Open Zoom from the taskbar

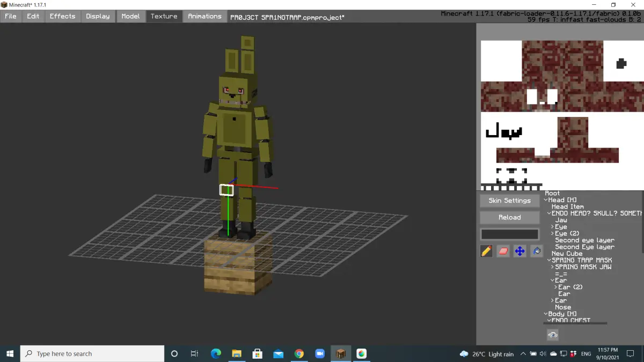[320, 353]
